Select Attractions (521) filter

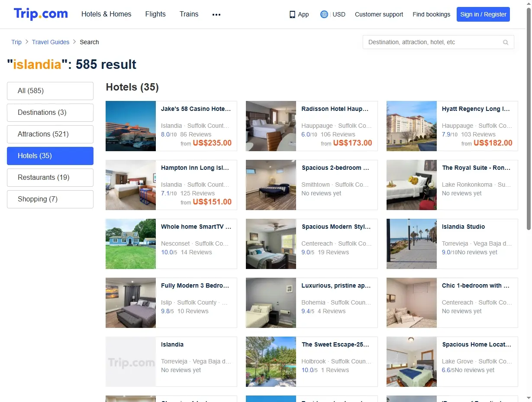tap(50, 134)
